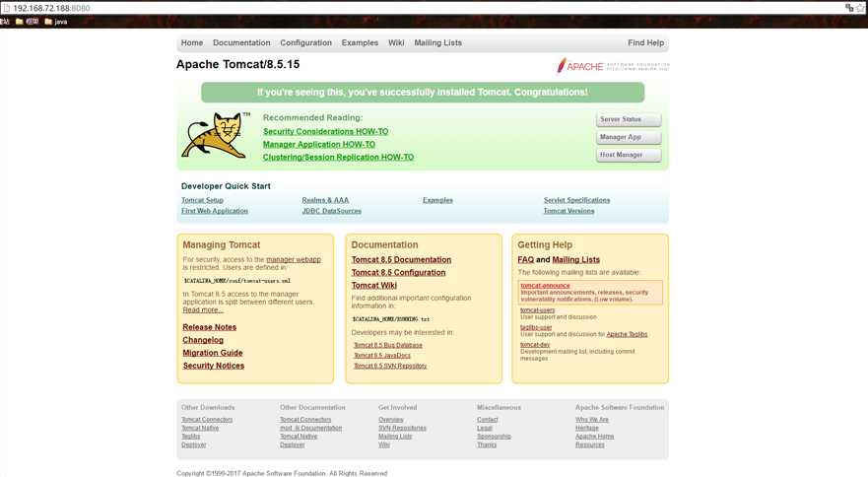Open the Changelog link

click(x=203, y=340)
